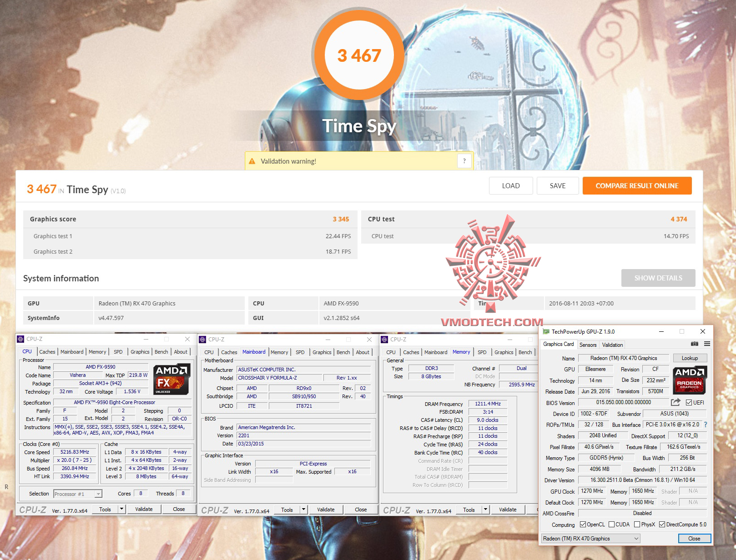The height and width of the screenshot is (560, 736).
Task: Click the AMD FX logo in CPU-Z
Action: pyautogui.click(x=171, y=379)
